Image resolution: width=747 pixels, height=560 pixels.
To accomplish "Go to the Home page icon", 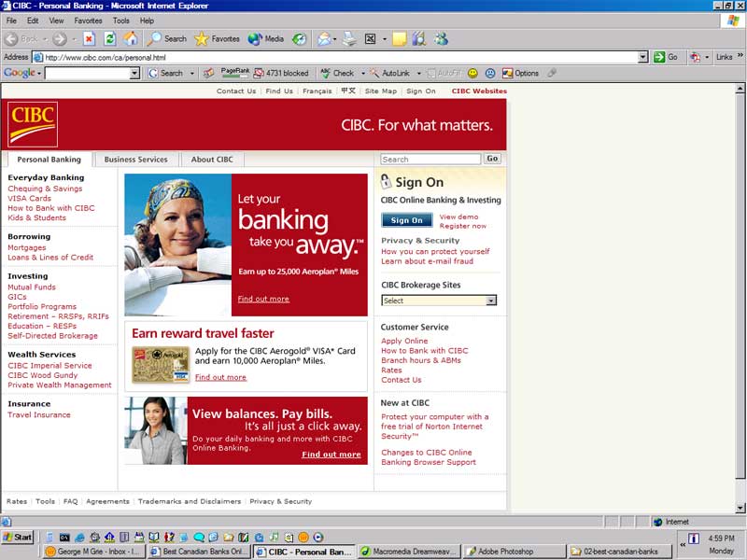I will coord(131,39).
